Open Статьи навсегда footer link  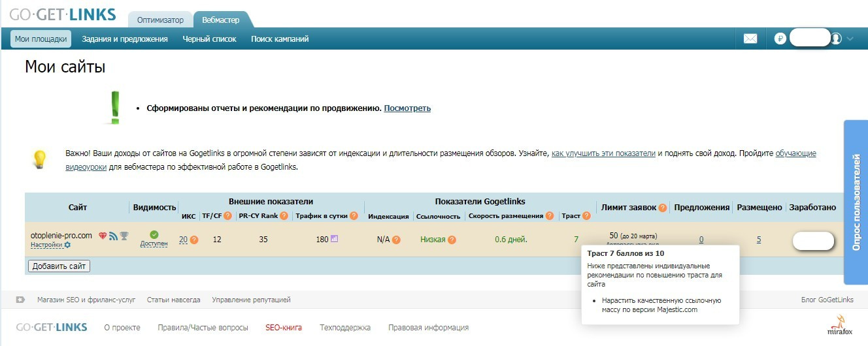pos(174,300)
